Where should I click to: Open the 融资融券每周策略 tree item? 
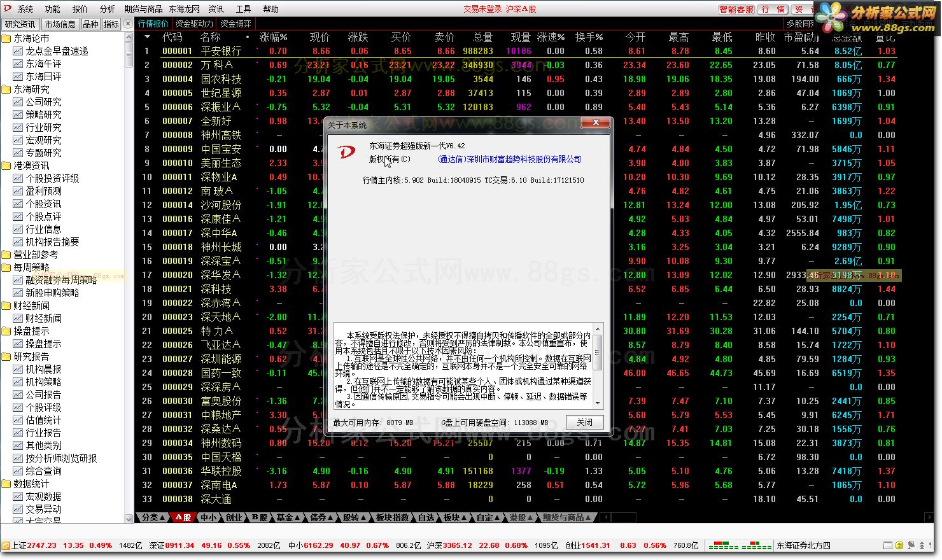(61, 280)
